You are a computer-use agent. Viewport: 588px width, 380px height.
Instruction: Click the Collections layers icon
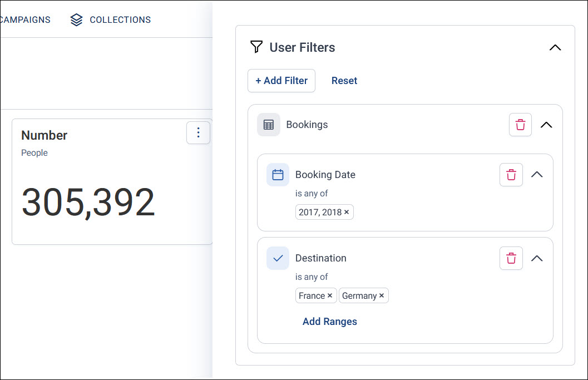(x=77, y=20)
